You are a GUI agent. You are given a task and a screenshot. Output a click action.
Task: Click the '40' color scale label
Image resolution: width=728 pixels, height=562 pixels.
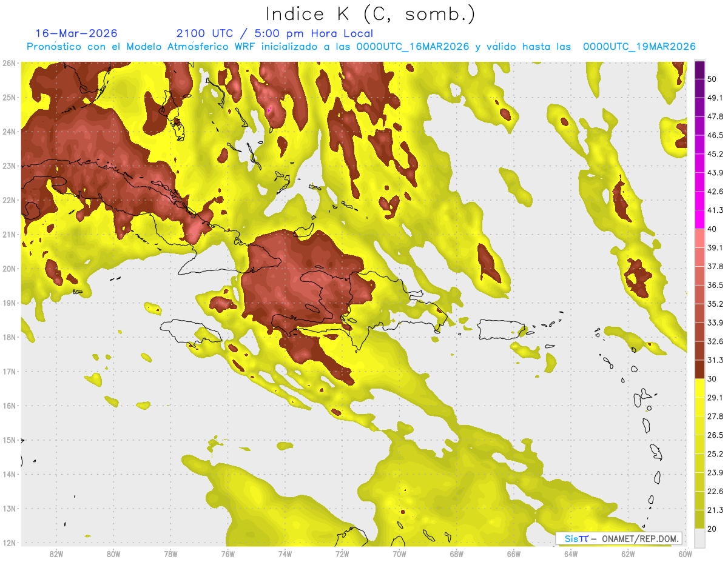coord(712,229)
